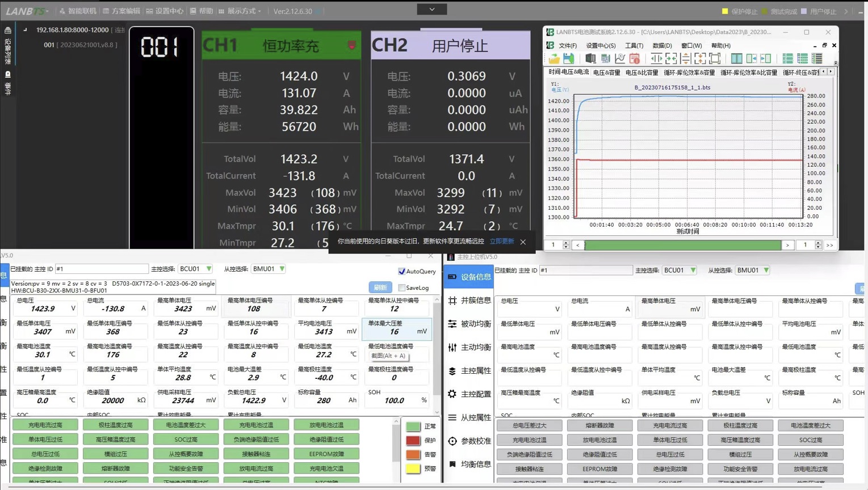Uncheck the AutoQuery checkbox
The image size is (868, 490).
[x=402, y=271]
